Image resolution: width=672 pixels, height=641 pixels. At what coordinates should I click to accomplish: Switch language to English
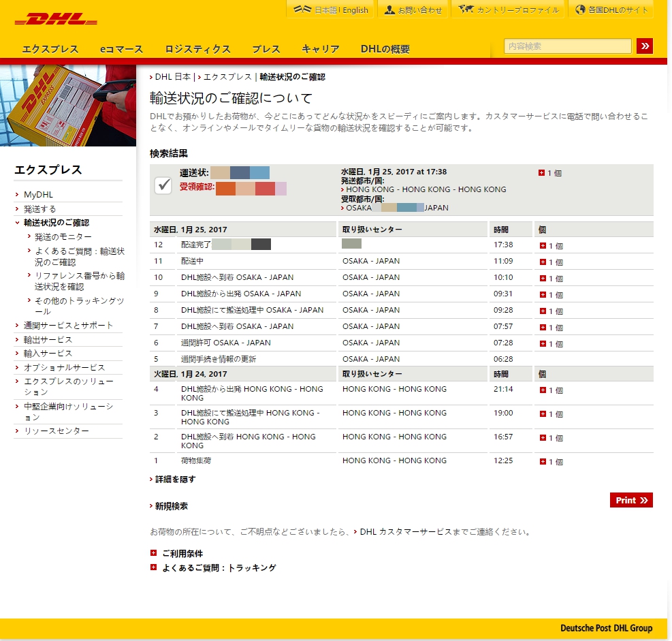(355, 10)
